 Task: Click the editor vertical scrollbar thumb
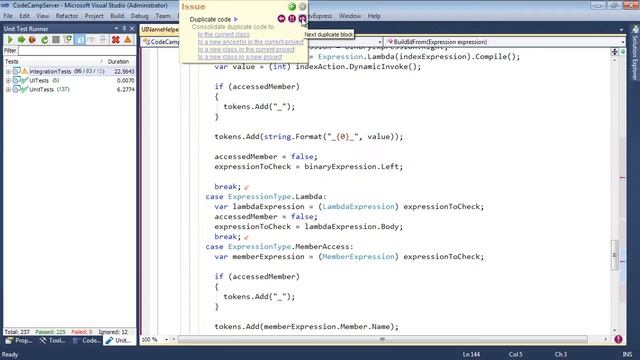(614, 255)
